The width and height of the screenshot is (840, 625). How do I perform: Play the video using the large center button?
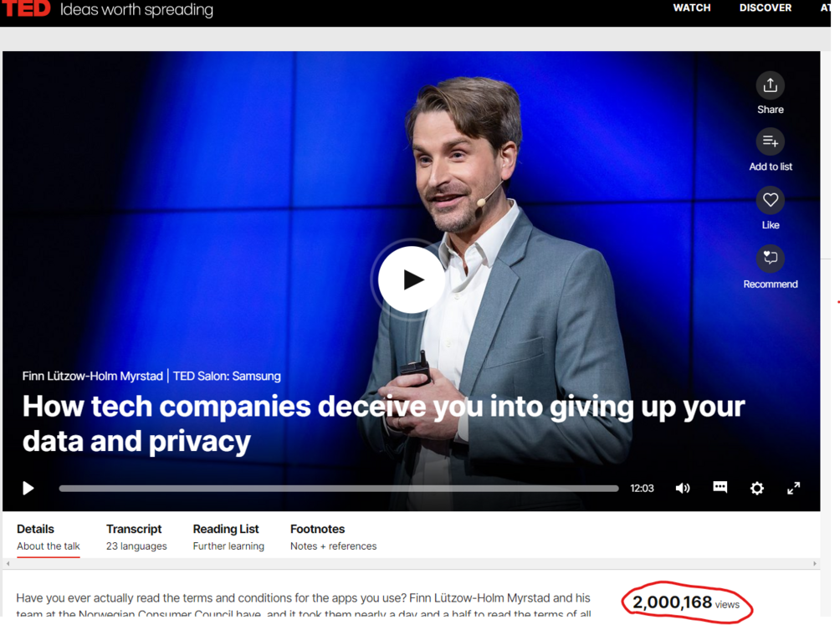412,279
